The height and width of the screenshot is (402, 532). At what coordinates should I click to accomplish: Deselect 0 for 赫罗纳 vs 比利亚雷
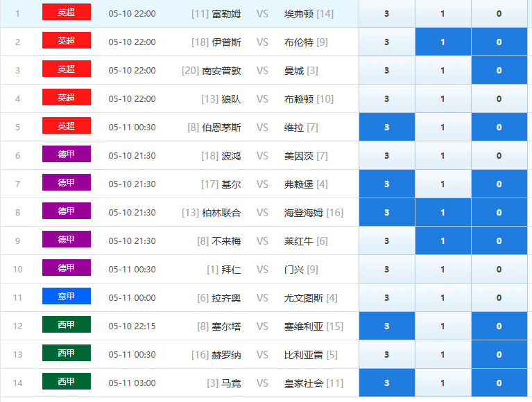[499, 355]
